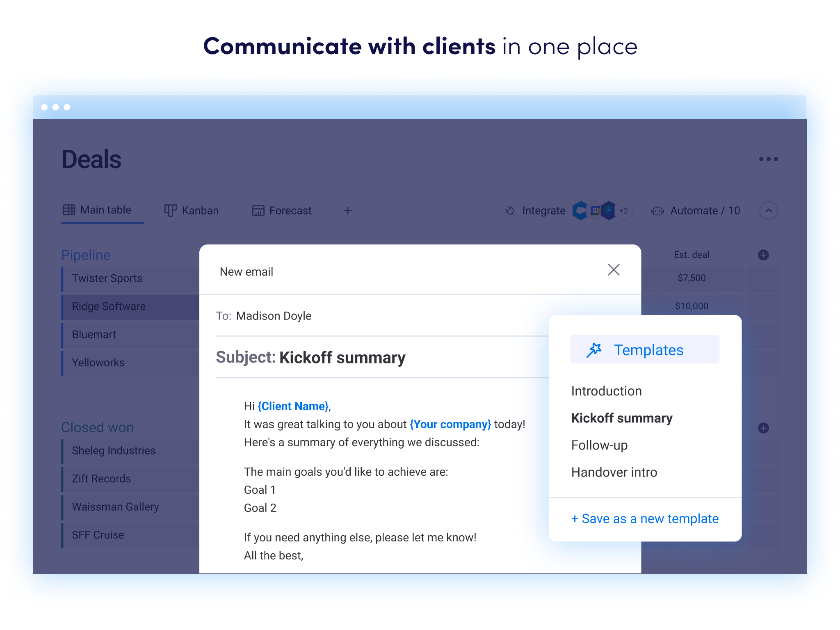Viewport: 840px width, 630px height.
Task: Select the Introduction template
Action: point(607,391)
